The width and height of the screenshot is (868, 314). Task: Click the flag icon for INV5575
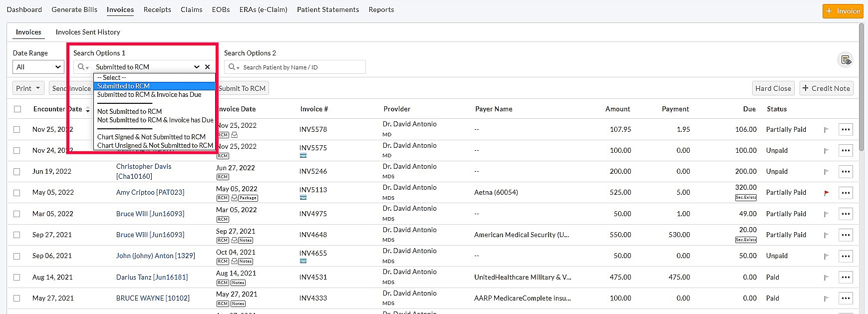pos(827,151)
